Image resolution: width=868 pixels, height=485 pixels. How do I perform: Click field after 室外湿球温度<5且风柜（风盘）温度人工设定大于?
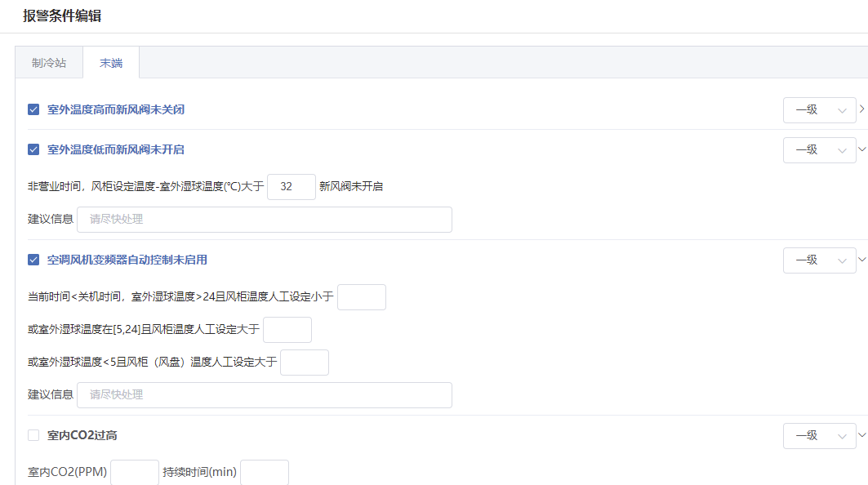[305, 362]
